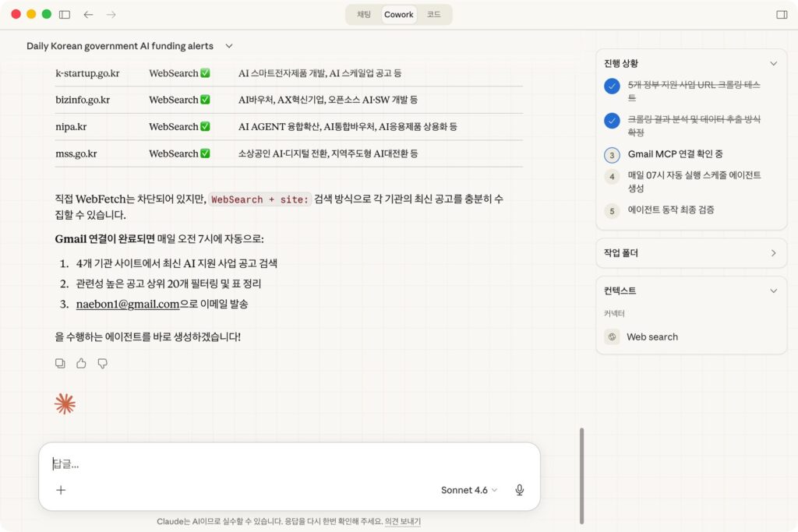Click the thumbs up feedback icon

point(81,363)
